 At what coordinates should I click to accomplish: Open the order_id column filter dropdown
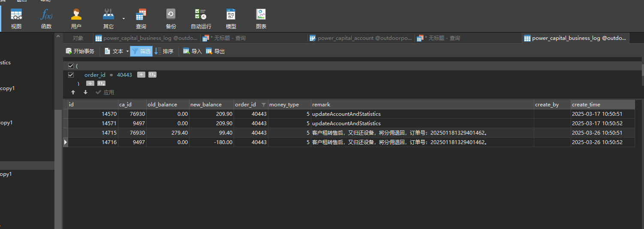(x=263, y=105)
